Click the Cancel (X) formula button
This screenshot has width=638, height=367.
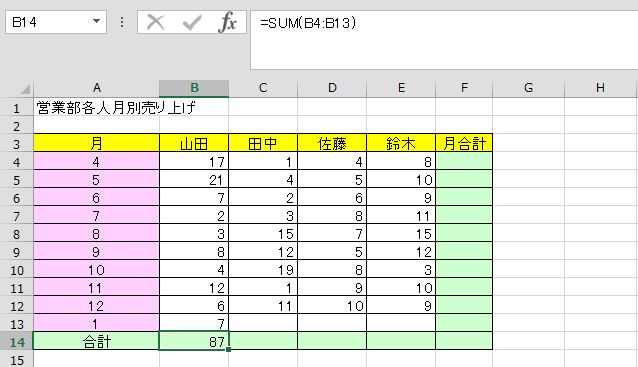tap(155, 22)
